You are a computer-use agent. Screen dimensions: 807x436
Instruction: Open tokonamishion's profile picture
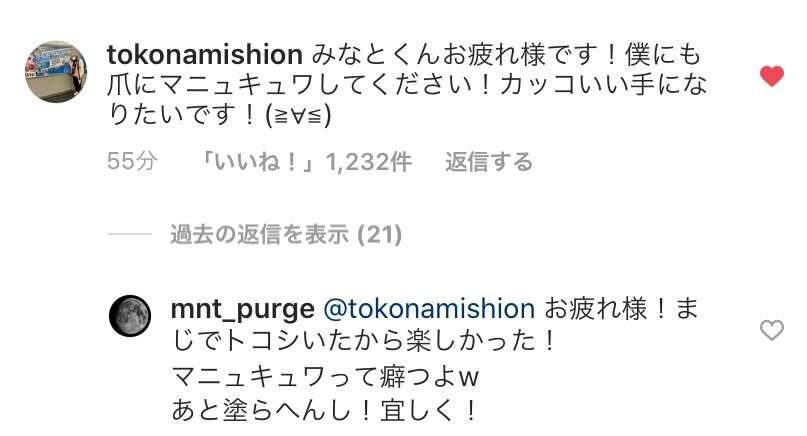point(56,72)
